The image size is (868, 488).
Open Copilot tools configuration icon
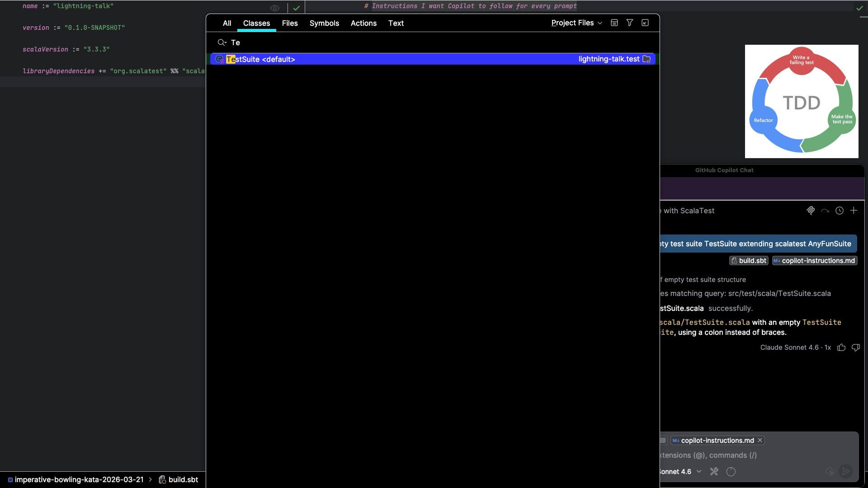pos(714,472)
